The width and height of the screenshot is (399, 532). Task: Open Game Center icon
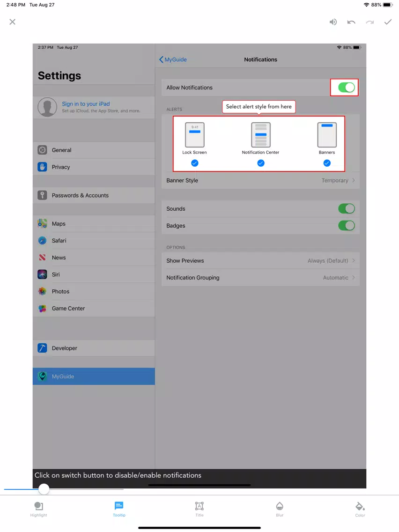[x=43, y=309]
